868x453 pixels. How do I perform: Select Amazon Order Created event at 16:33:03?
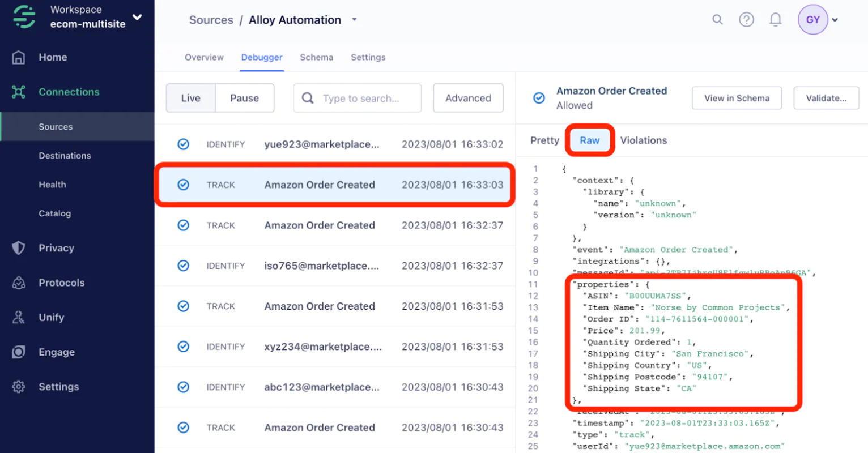pos(335,185)
